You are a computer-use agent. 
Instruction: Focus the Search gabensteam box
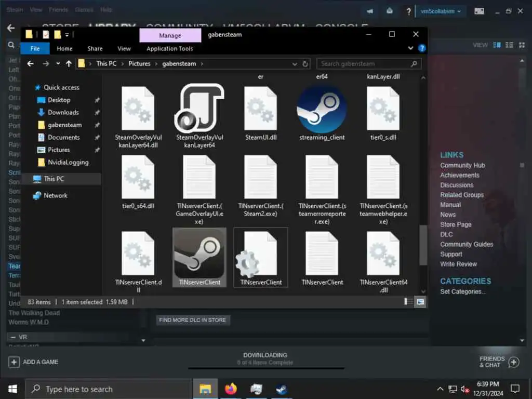pos(369,64)
